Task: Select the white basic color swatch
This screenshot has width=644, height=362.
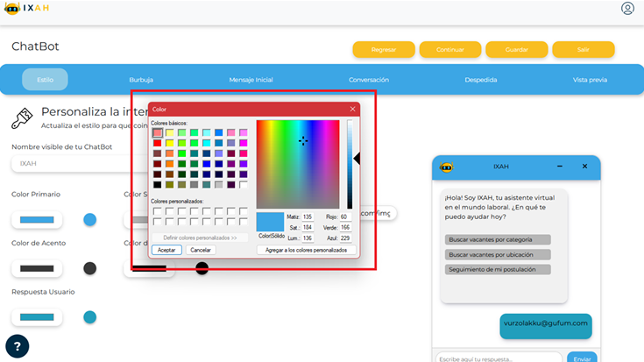Action: (x=244, y=184)
